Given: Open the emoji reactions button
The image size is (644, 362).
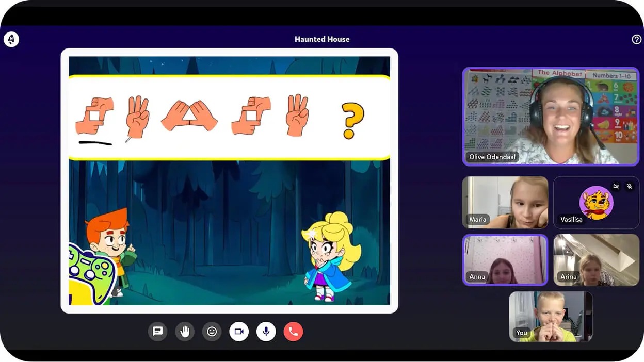Looking at the screenshot, I should pyautogui.click(x=212, y=332).
